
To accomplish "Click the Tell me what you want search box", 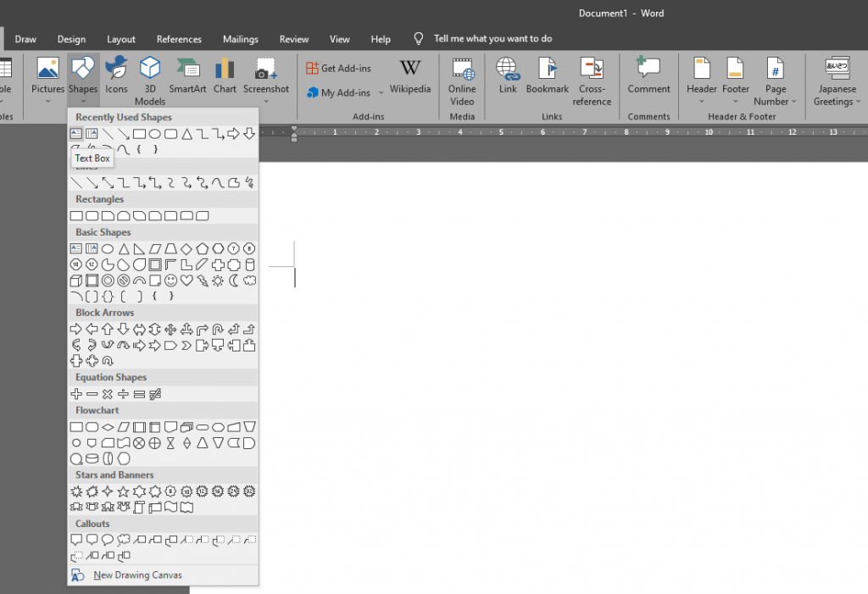I will [492, 38].
